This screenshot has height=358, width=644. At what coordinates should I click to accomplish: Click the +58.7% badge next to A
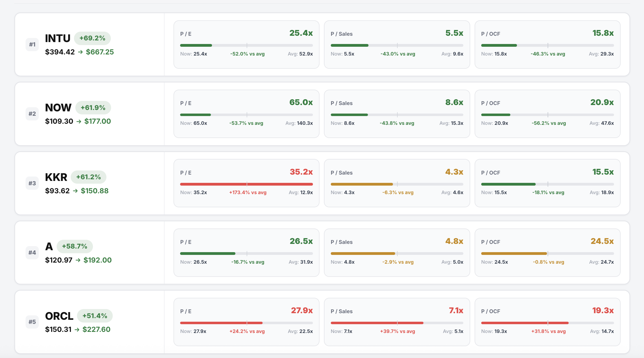75,246
